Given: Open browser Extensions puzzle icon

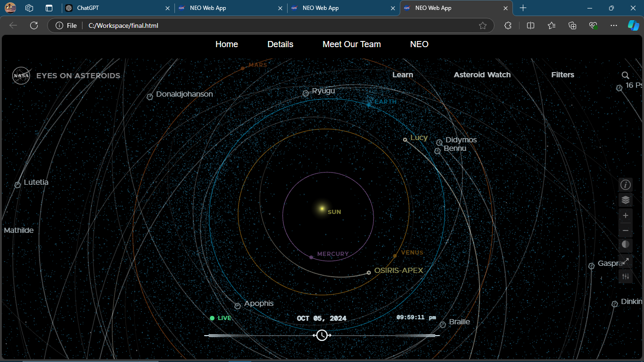Looking at the screenshot, I should (x=508, y=25).
